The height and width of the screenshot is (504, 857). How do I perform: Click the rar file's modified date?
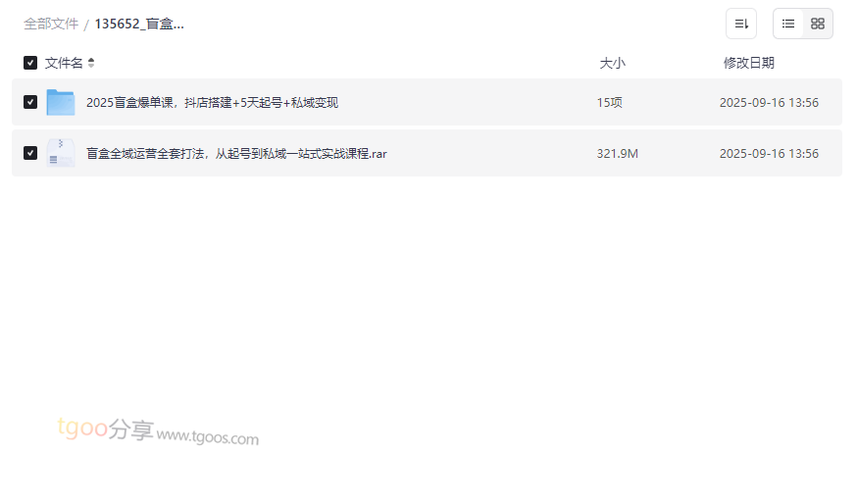coord(769,154)
